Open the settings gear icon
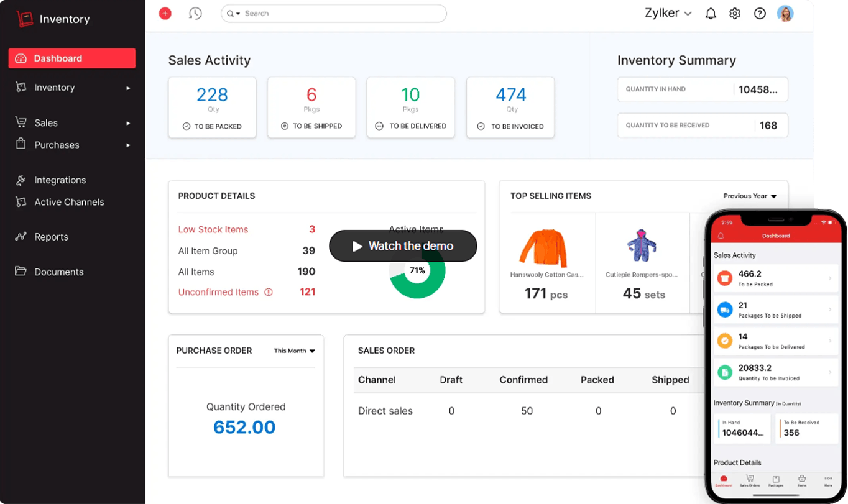The image size is (848, 504). [735, 14]
